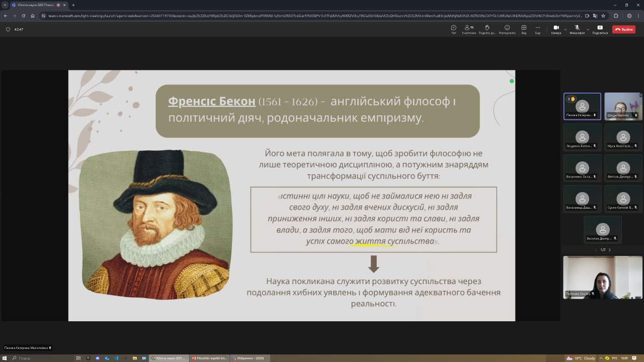Switch to Filosofski-aspekti PowerPoint taskbar window

(x=209, y=358)
